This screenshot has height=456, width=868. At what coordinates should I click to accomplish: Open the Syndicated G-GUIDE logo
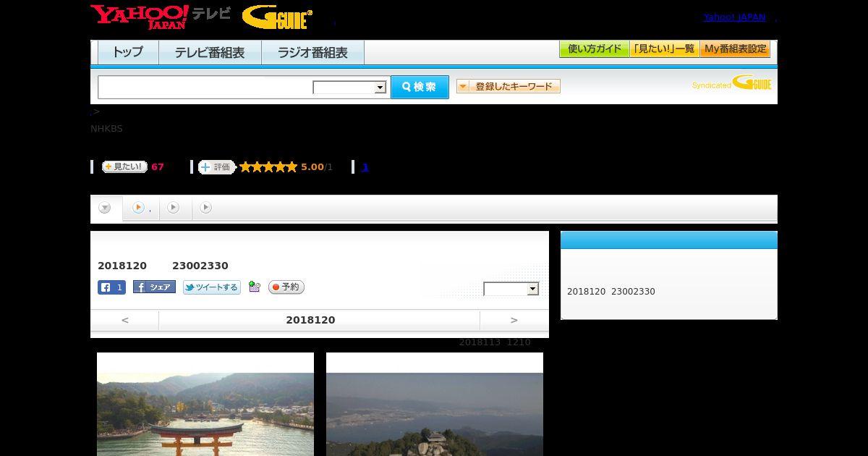pos(732,83)
